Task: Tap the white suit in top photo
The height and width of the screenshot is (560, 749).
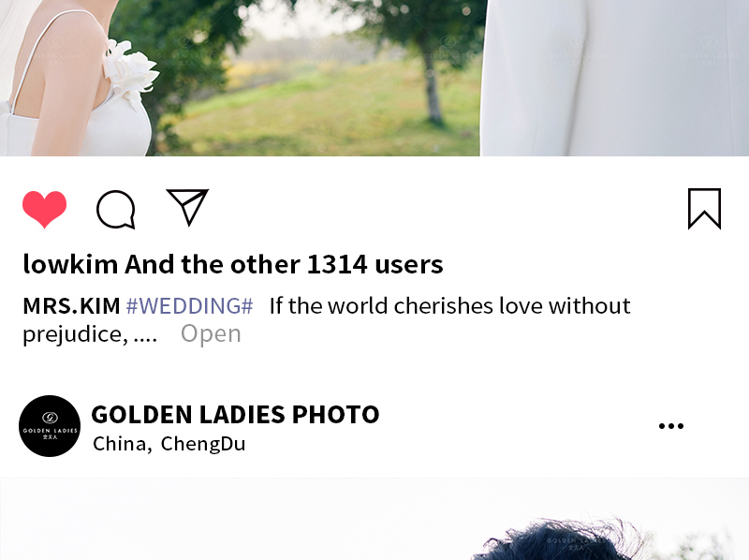Action: click(x=614, y=78)
